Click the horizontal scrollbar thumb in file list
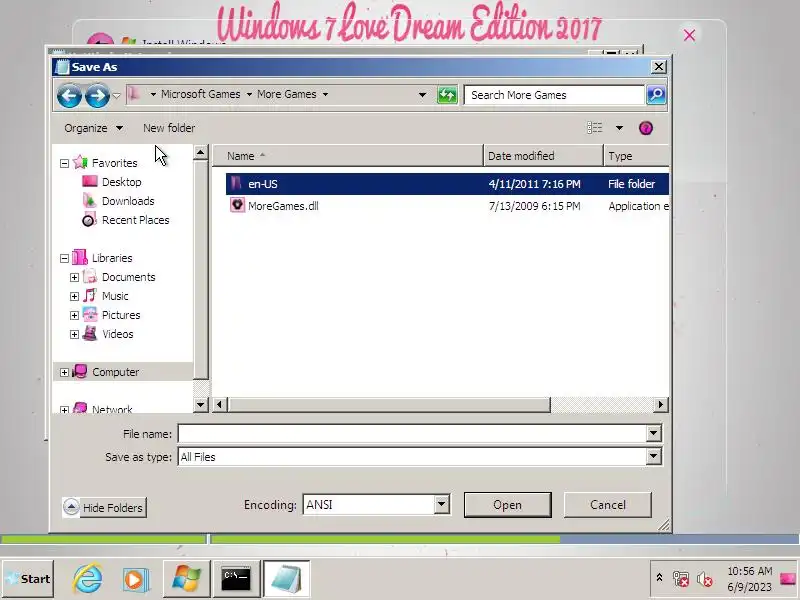The image size is (800, 600). pyautogui.click(x=389, y=405)
